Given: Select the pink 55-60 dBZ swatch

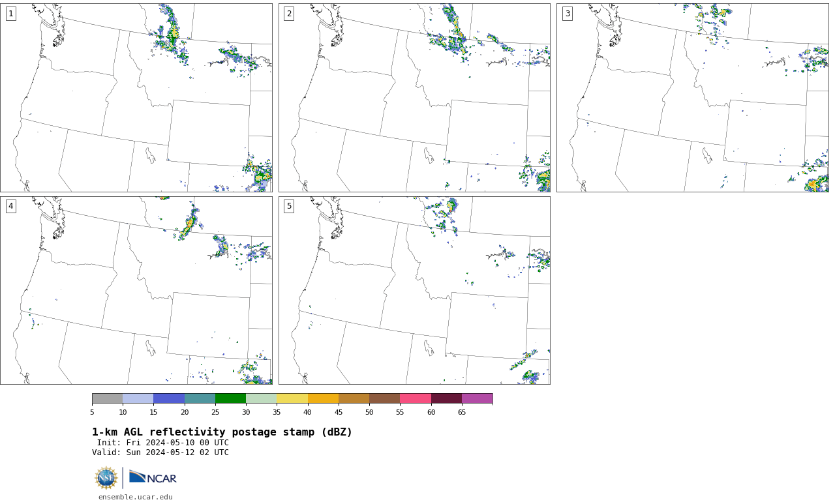Looking at the screenshot, I should coord(416,398).
